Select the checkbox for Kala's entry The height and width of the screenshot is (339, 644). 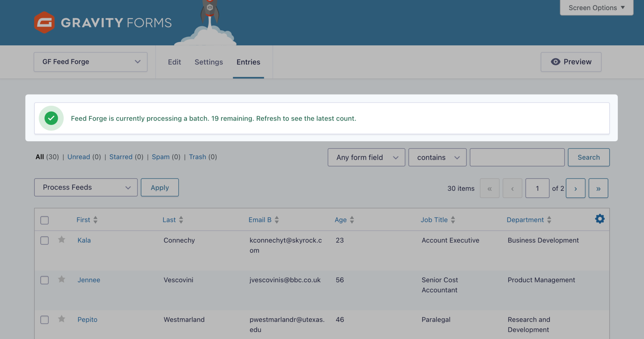[45, 240]
